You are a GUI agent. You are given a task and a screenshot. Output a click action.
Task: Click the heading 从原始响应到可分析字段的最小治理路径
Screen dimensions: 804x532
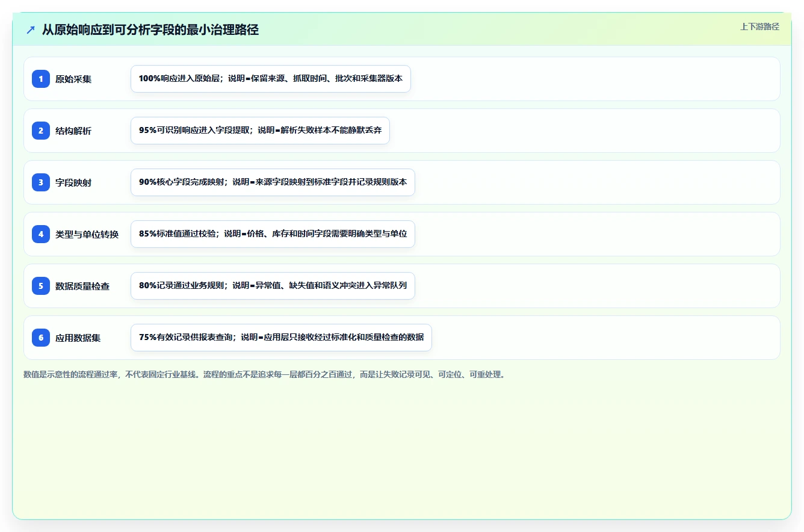(150, 29)
